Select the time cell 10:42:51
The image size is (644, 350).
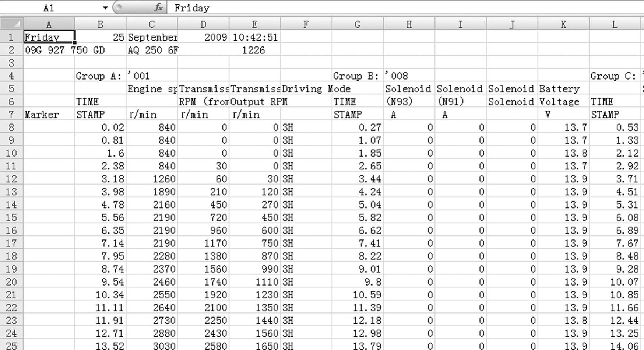255,37
